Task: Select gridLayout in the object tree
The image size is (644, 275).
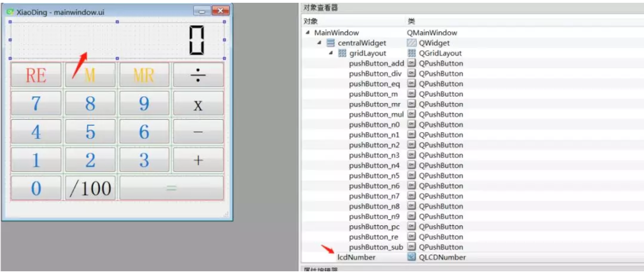Action: click(368, 53)
